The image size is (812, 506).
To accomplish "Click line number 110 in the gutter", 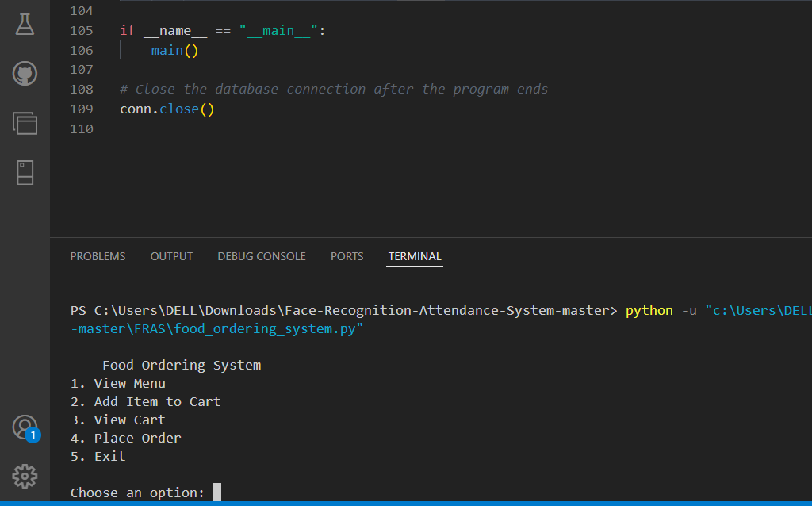I will [82, 129].
